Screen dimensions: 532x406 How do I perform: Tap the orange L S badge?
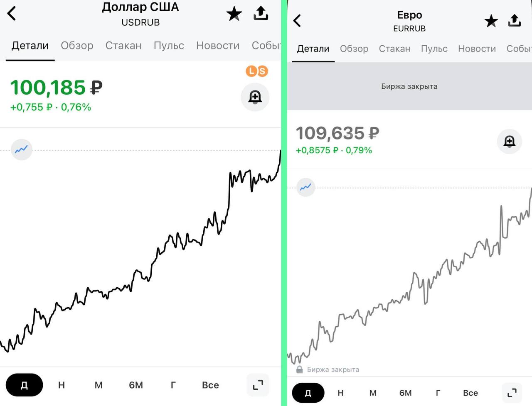(257, 71)
